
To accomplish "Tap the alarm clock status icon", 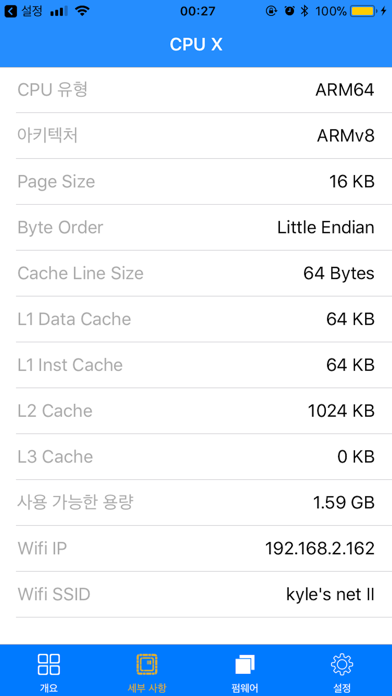I will (x=289, y=11).
